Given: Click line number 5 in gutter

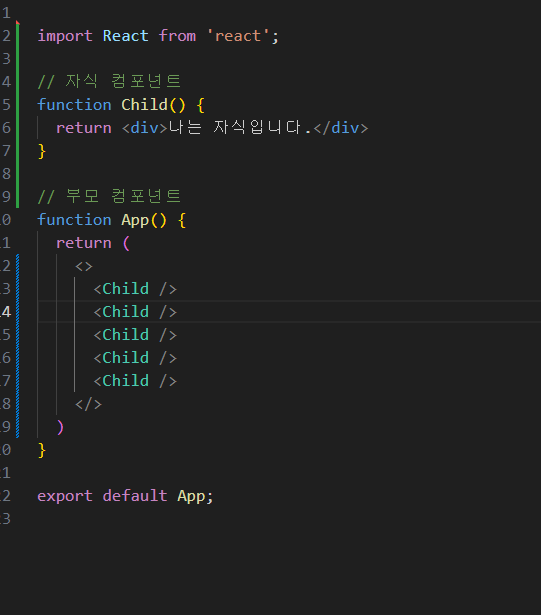Looking at the screenshot, I should click(x=6, y=105).
